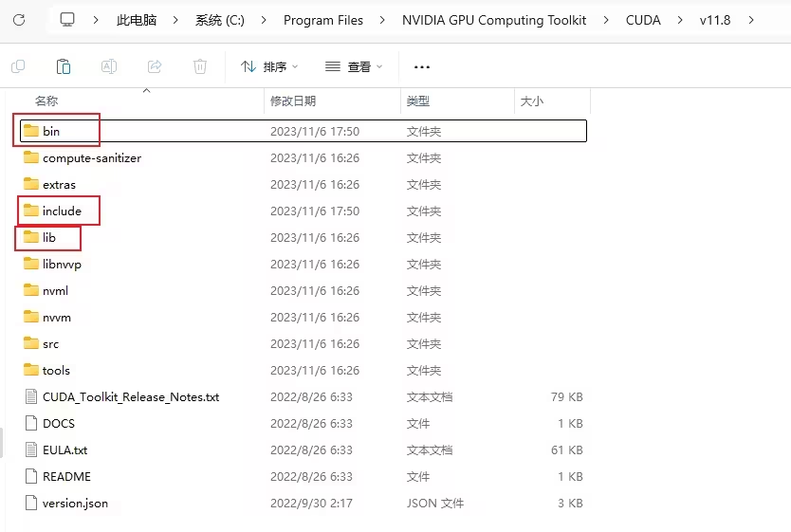Click v11.8 in address bar

point(715,20)
